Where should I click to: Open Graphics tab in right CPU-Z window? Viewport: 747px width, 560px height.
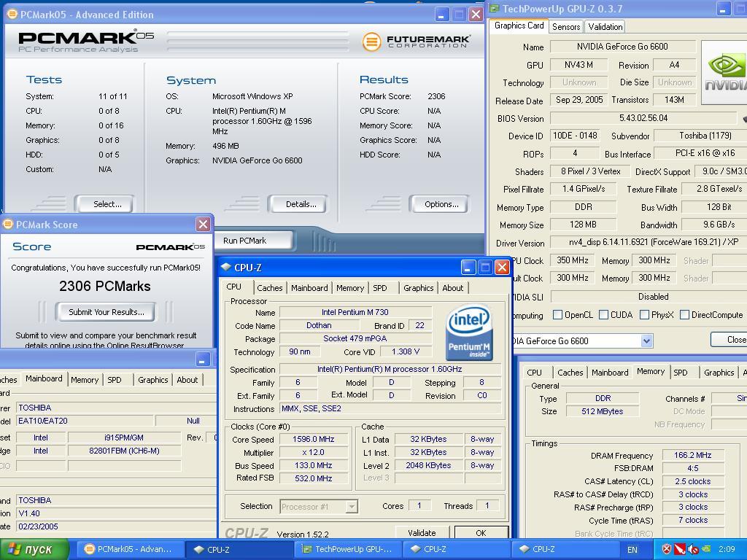719,373
